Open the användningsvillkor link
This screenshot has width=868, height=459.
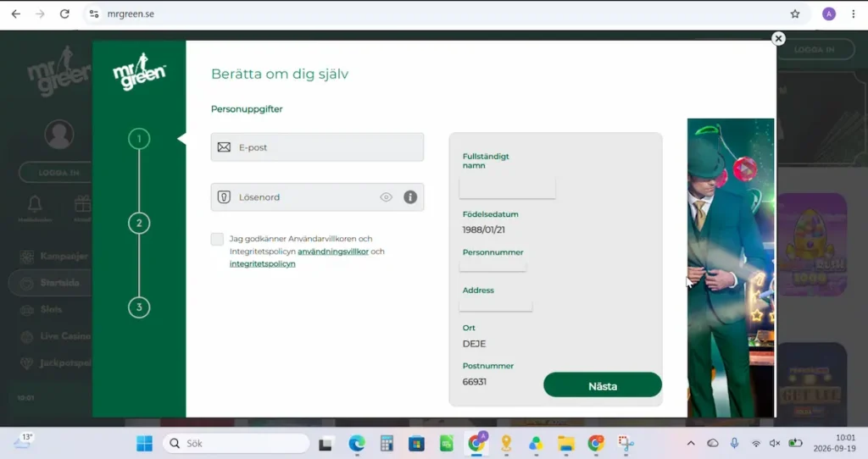point(332,251)
